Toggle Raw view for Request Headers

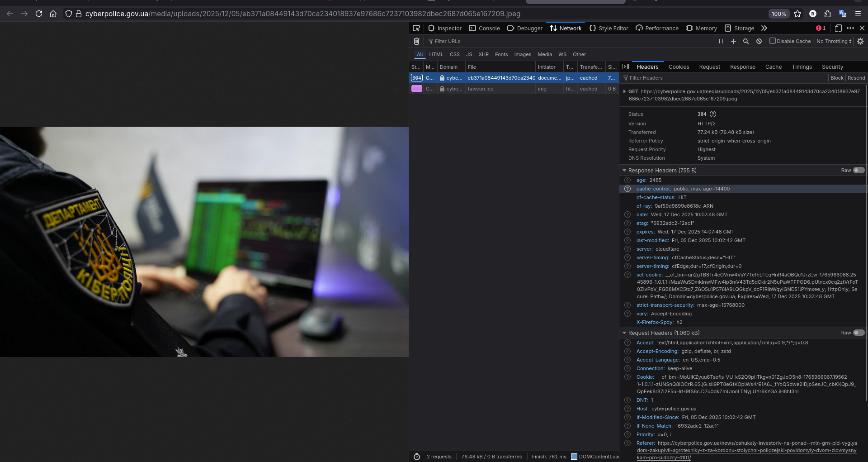click(859, 333)
